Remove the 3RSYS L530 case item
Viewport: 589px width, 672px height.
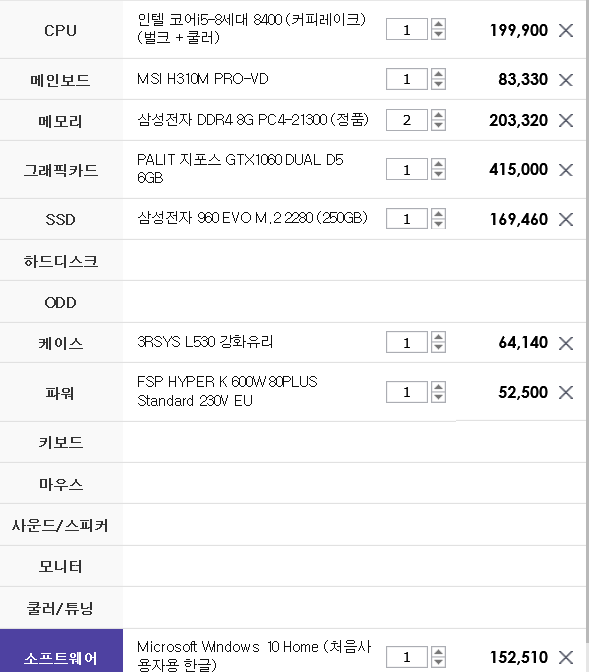click(x=566, y=343)
